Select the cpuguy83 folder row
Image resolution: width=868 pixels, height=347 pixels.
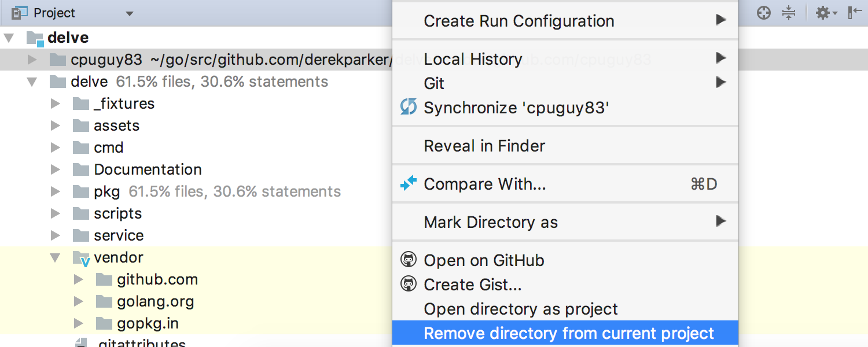[196, 60]
